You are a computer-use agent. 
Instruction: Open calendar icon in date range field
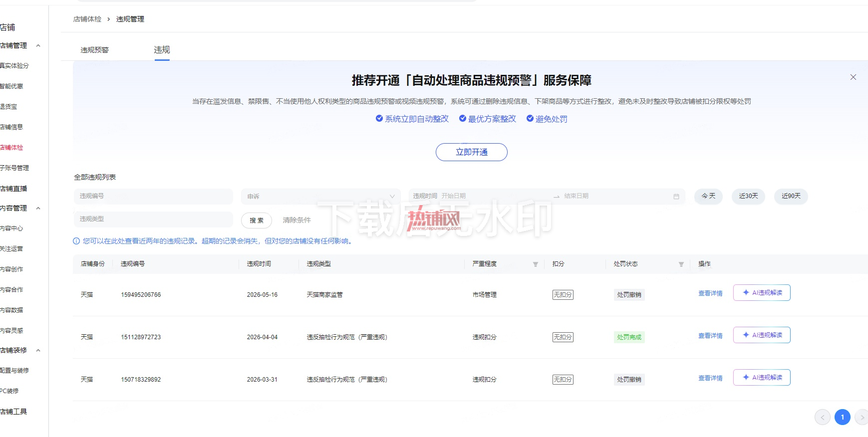pos(676,197)
